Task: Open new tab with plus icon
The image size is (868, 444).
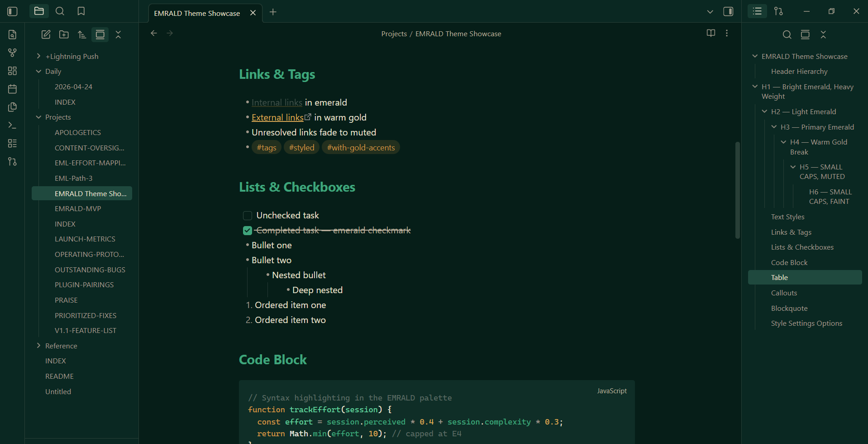Action: [x=273, y=12]
